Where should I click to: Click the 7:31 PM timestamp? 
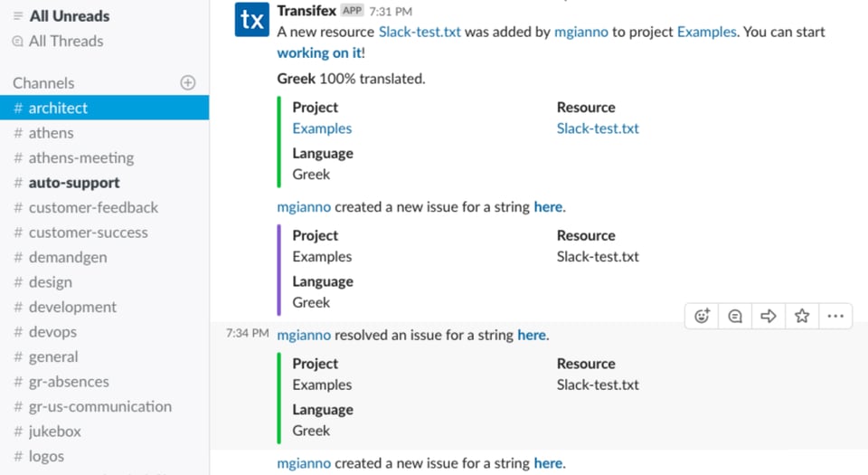click(x=391, y=11)
